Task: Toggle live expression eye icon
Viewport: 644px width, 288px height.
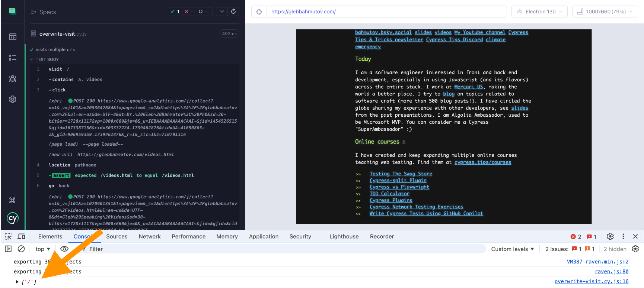Action: (64, 249)
